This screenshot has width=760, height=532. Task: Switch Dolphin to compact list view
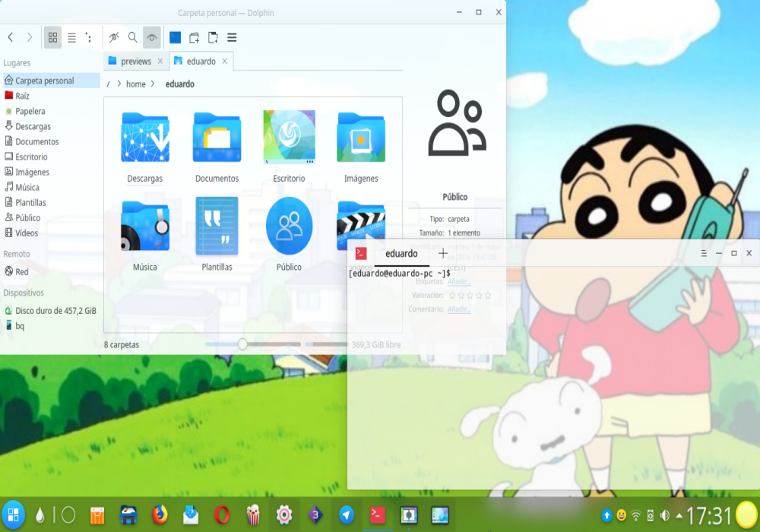(71, 37)
